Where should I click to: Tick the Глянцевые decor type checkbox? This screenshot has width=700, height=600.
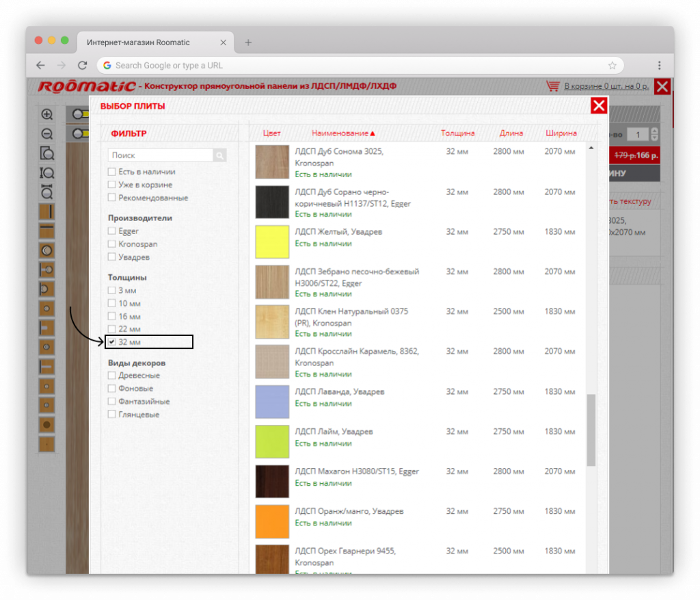[x=111, y=415]
